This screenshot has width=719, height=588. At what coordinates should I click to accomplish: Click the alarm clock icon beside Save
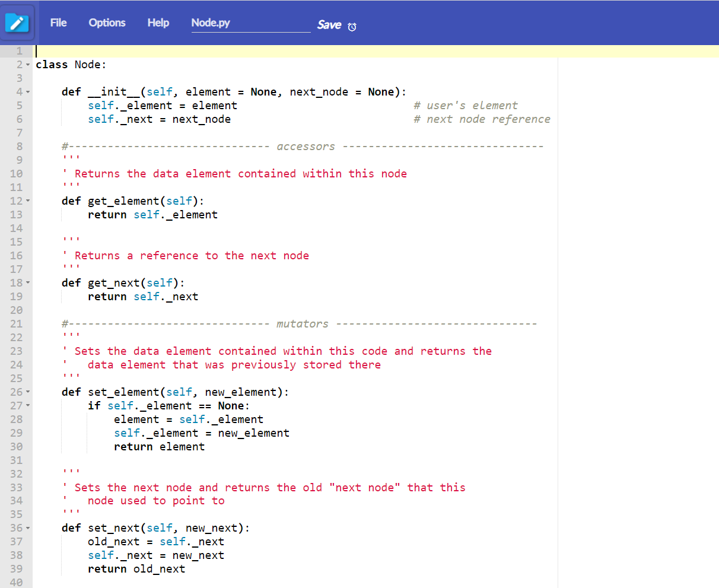pyautogui.click(x=352, y=26)
